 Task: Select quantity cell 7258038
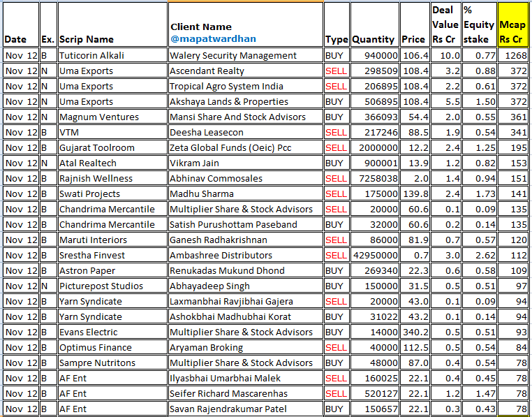[375, 178]
